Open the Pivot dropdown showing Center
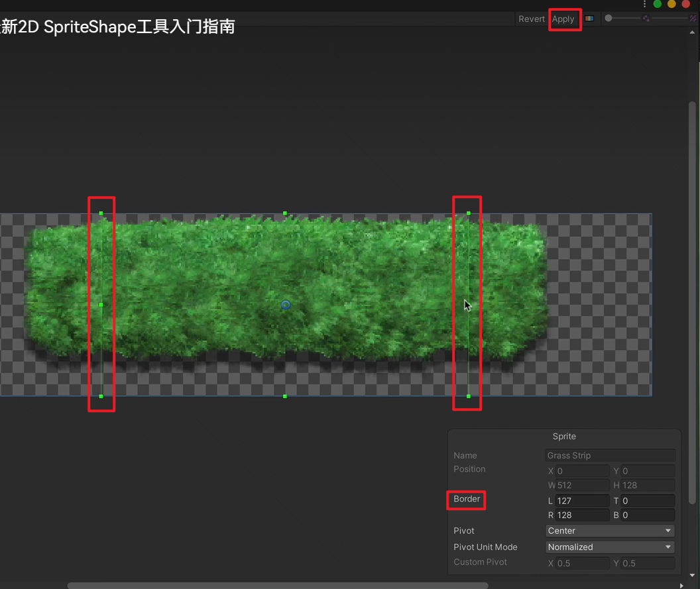700x589 pixels. click(609, 531)
